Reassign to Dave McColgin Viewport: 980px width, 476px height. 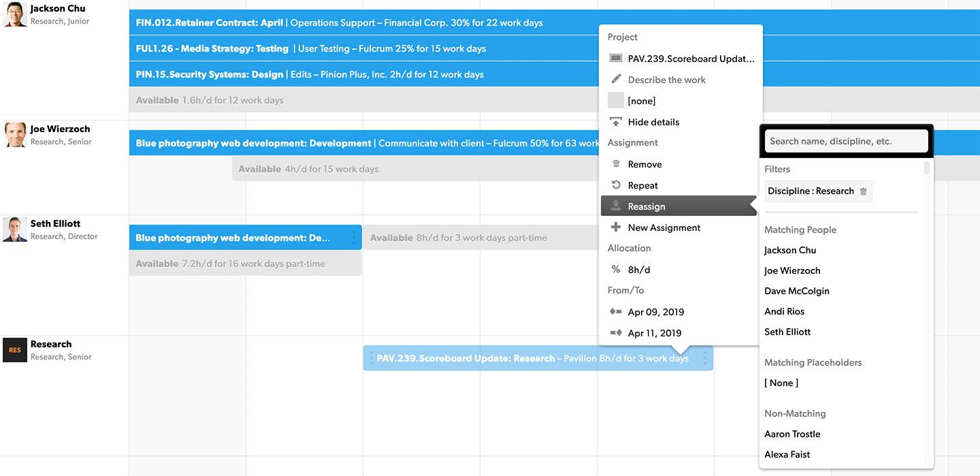pos(796,291)
